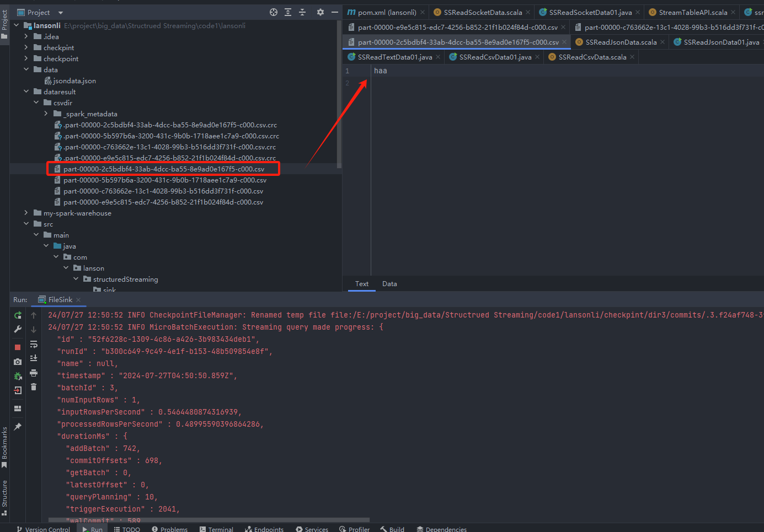Go up the stack trace arrow
Viewport: 764px width, 532px height.
tap(34, 315)
